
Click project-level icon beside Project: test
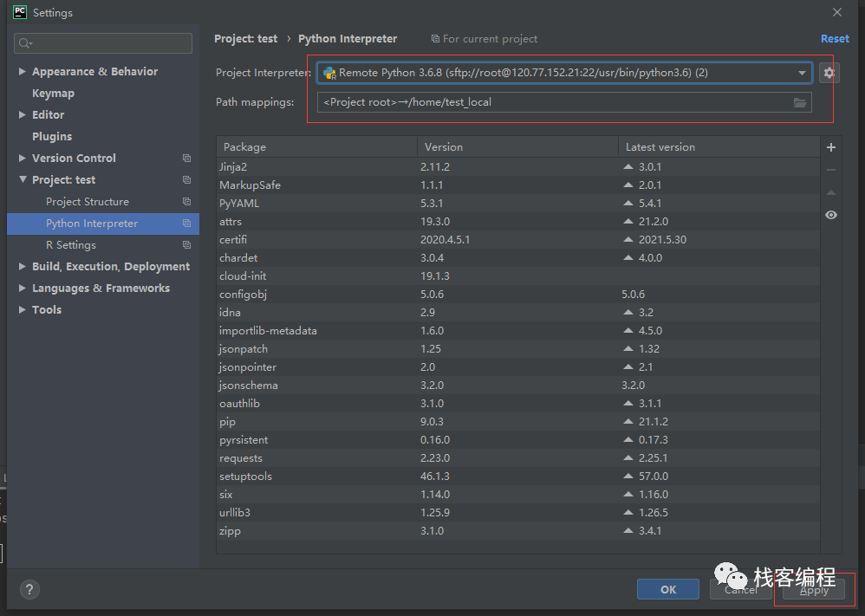pyautogui.click(x=186, y=180)
